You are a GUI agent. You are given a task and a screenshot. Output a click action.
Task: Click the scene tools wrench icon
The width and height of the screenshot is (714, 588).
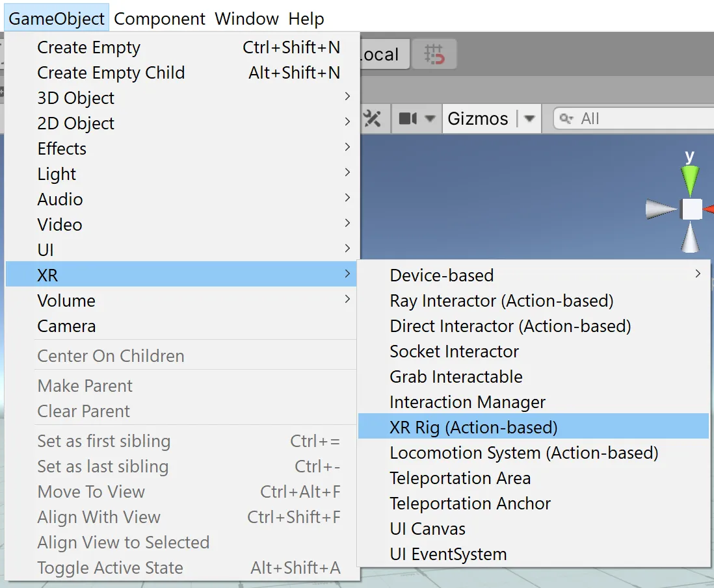[373, 119]
